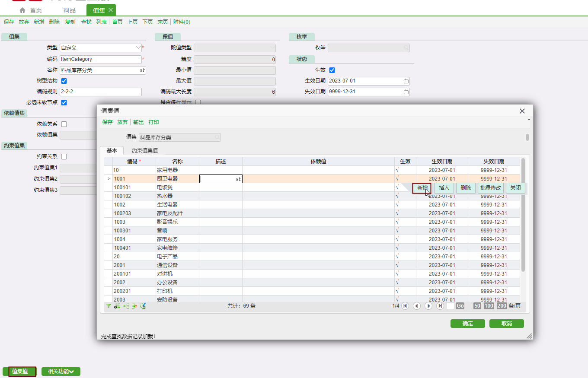
Task: Go to previous page in grid pager
Action: (417, 306)
